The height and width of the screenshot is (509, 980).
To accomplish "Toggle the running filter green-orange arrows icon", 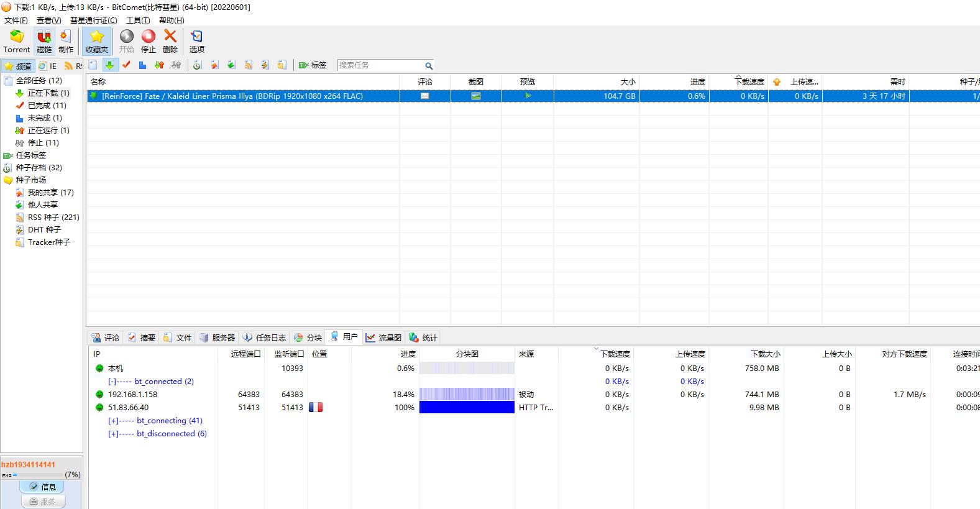I will click(x=159, y=65).
